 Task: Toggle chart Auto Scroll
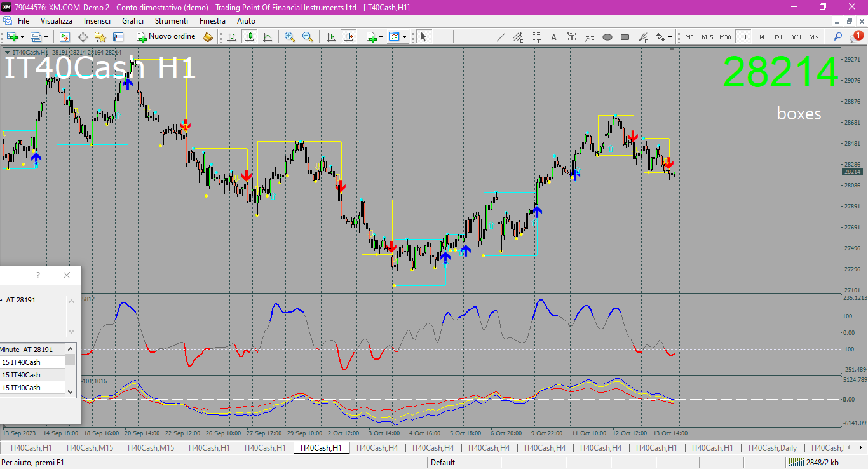pos(330,37)
